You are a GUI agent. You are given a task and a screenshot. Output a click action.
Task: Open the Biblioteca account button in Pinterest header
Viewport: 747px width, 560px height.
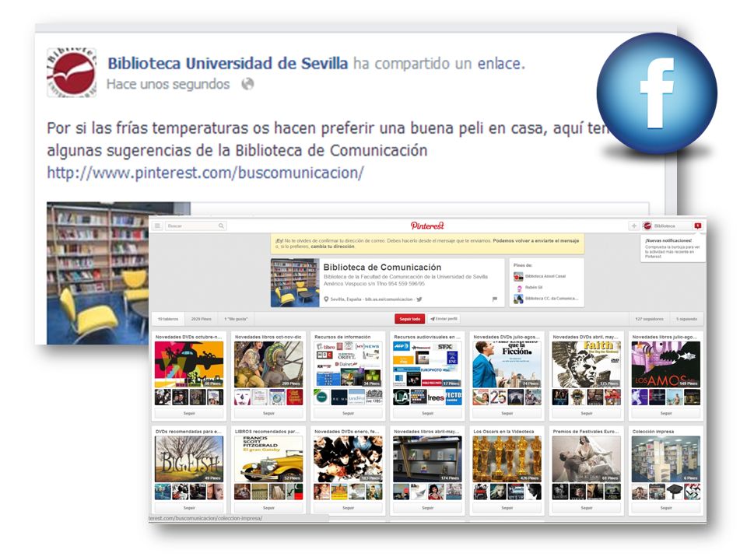click(x=665, y=226)
